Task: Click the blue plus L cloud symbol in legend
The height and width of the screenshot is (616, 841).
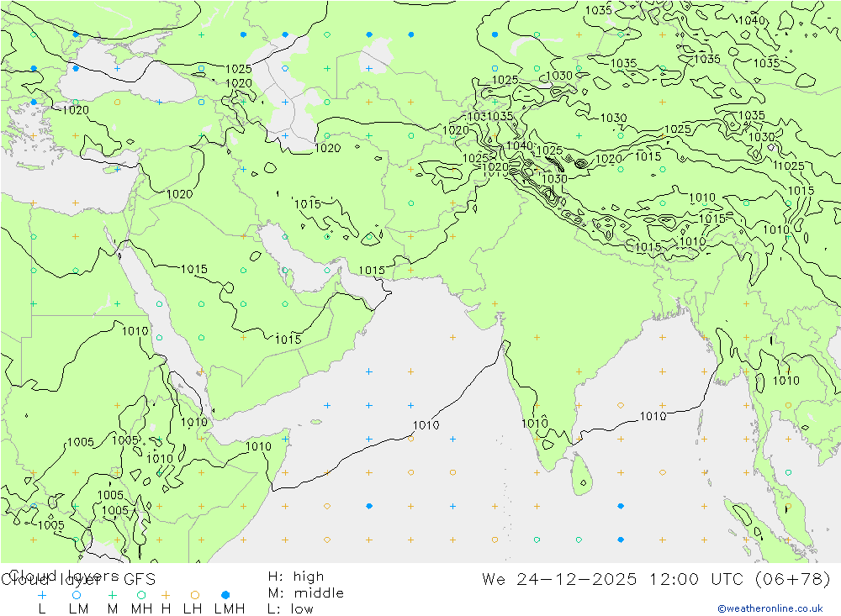Action: click(x=42, y=595)
